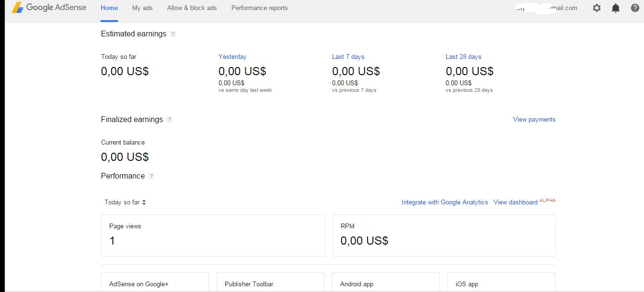This screenshot has height=292, width=644.
Task: Open the notifications bell icon
Action: [616, 8]
